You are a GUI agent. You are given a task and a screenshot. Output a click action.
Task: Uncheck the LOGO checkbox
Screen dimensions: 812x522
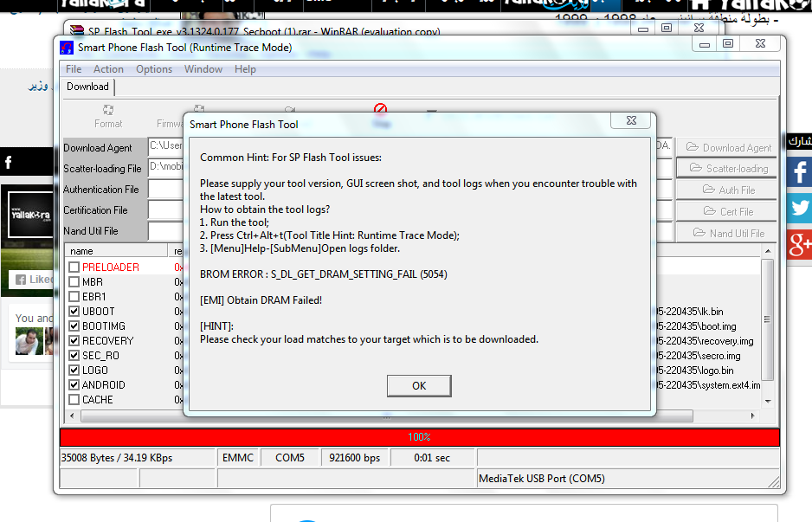coord(74,371)
